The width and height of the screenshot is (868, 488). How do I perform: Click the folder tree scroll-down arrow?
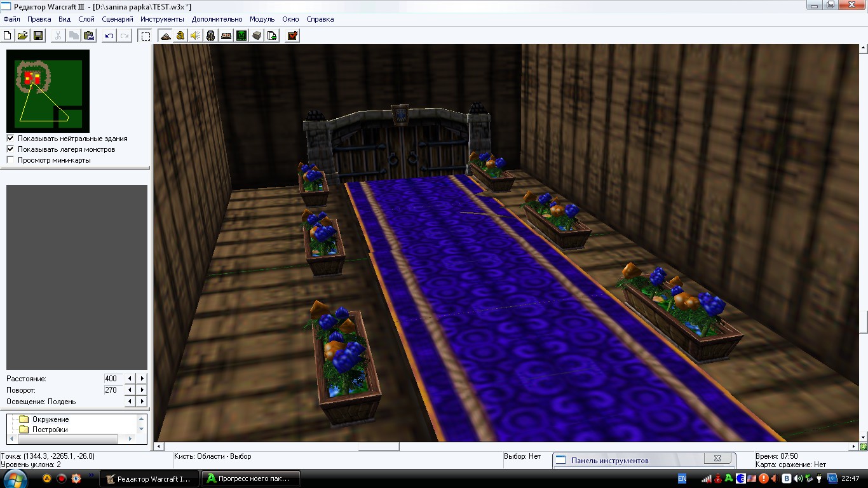(x=142, y=430)
